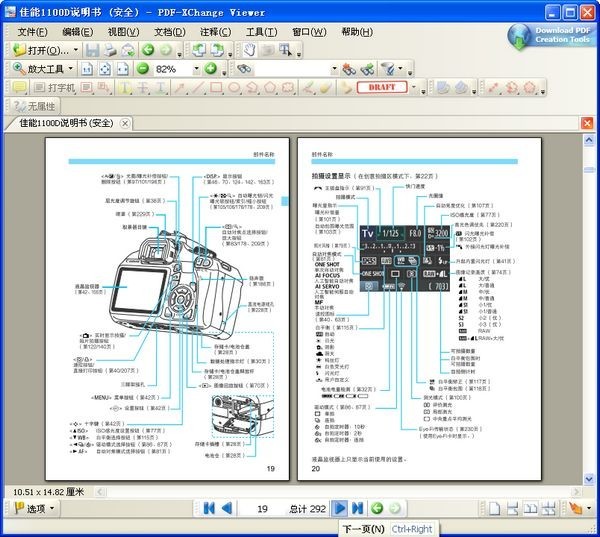Image resolution: width=600 pixels, height=537 pixels.
Task: Open the 注释(C) menu
Action: point(215,32)
